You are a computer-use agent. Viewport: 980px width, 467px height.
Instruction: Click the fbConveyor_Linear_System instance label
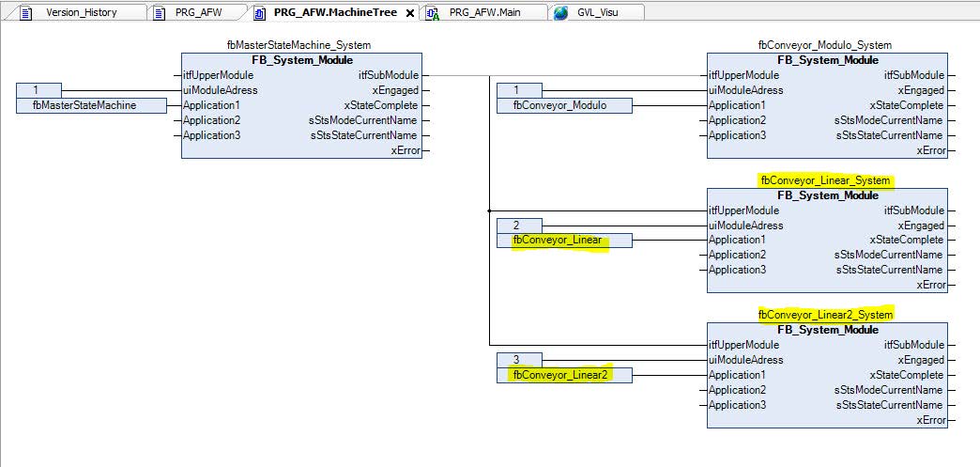(x=825, y=179)
